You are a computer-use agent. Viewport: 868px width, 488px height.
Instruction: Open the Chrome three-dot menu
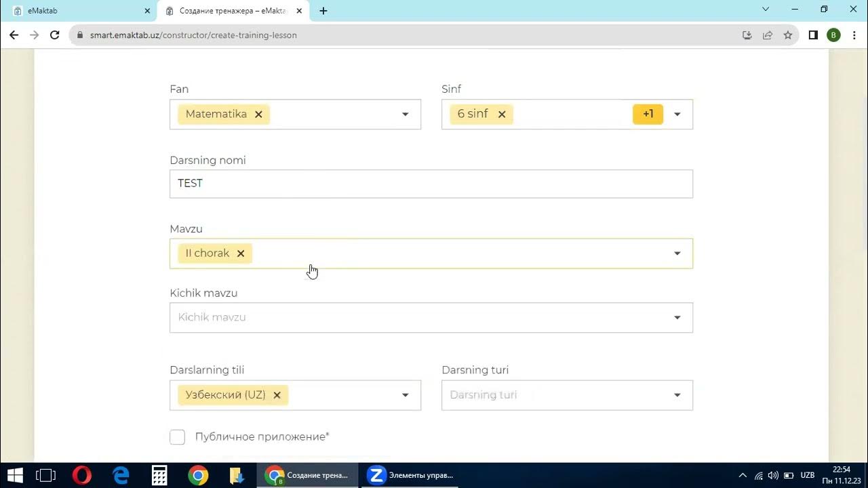tap(853, 35)
